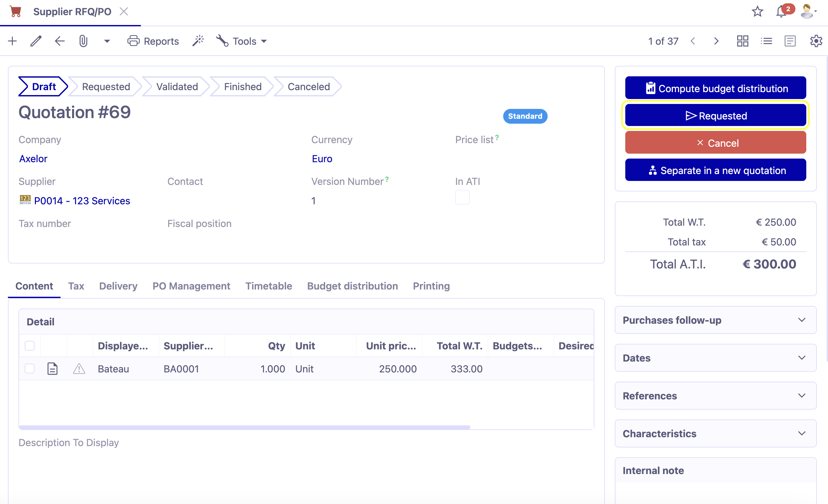Open toolbar settings with the gear icon
The width and height of the screenshot is (828, 504).
815,41
